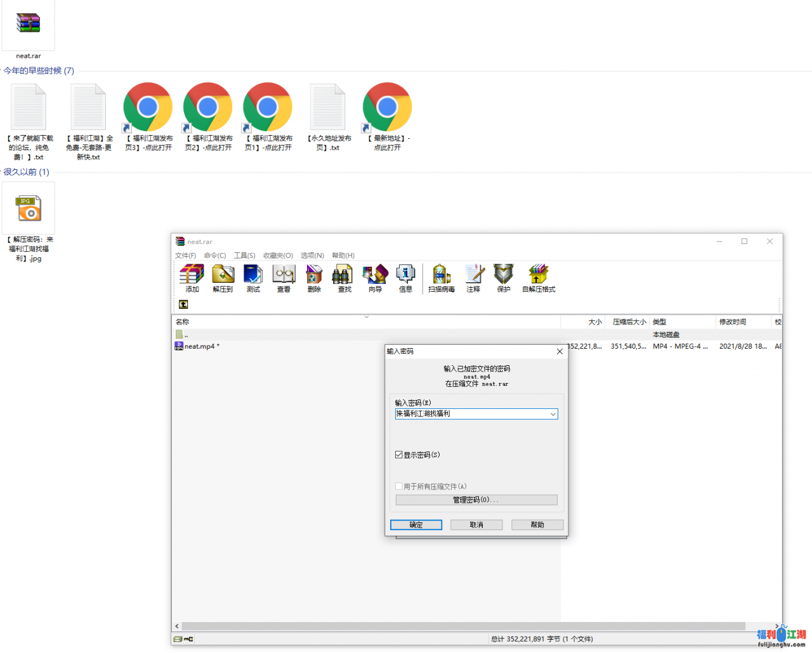Open the View (查看) toolbar icon
The width and height of the screenshot is (812, 653).
tap(284, 278)
